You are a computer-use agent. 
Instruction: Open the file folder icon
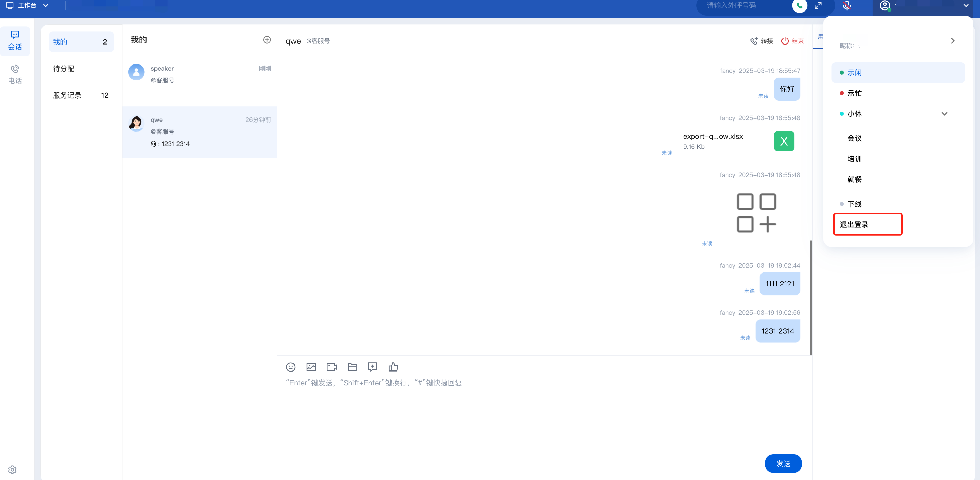[352, 367]
